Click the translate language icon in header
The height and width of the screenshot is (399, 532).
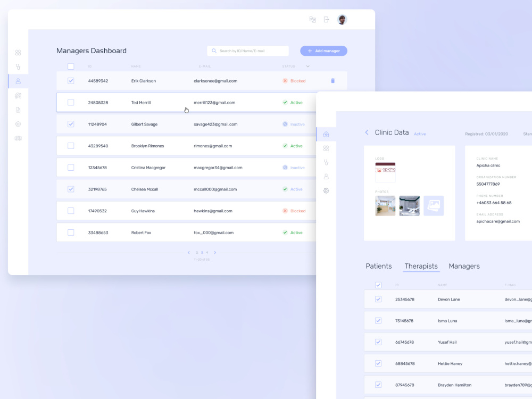tap(312, 20)
